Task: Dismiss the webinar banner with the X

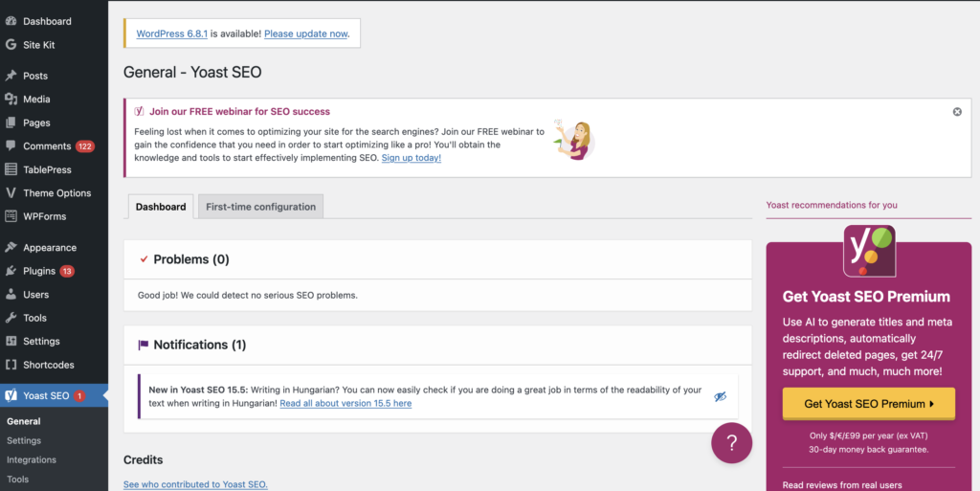Action: pyautogui.click(x=957, y=112)
